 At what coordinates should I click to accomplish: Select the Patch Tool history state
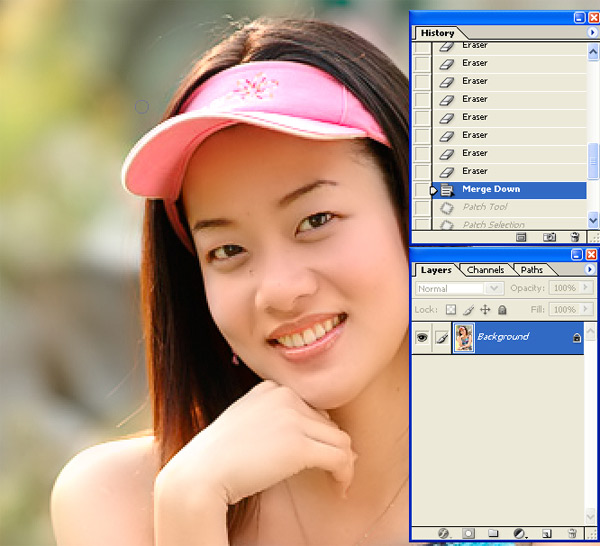tap(509, 208)
